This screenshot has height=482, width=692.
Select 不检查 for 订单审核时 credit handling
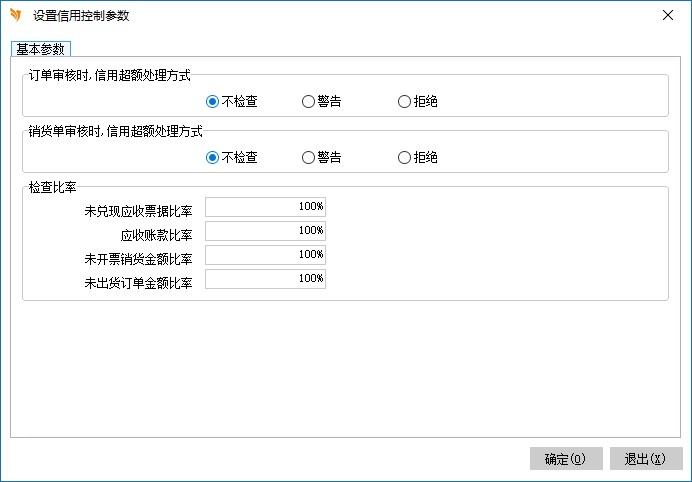(x=212, y=101)
